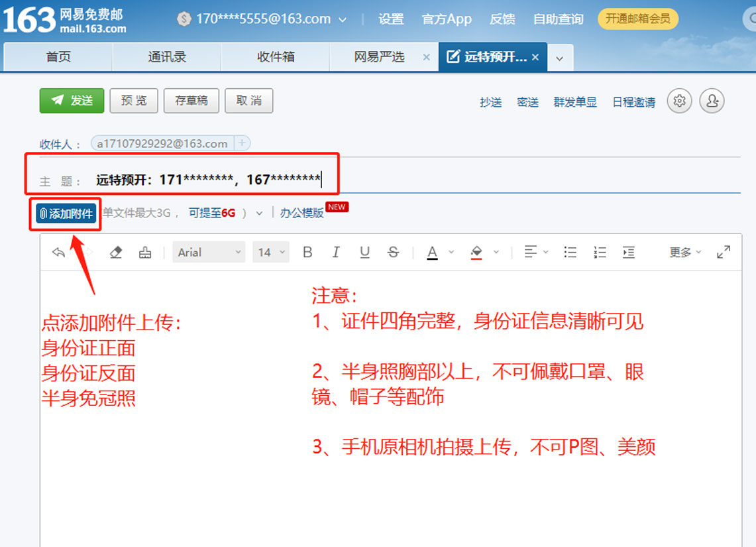Insert a bulleted list
This screenshot has height=547, width=756.
pyautogui.click(x=570, y=252)
